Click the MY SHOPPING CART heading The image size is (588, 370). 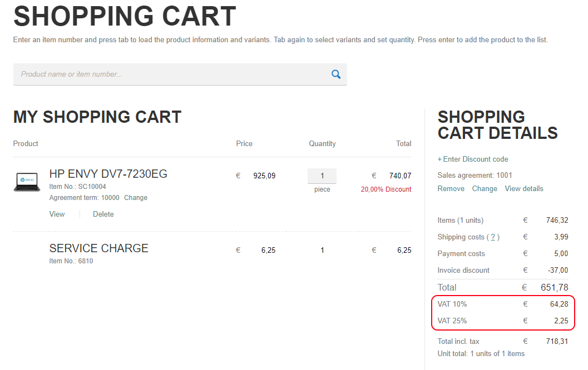[x=97, y=117]
